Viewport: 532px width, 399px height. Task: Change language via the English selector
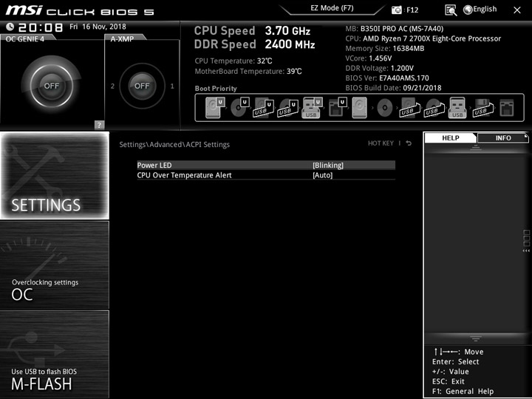pos(485,9)
